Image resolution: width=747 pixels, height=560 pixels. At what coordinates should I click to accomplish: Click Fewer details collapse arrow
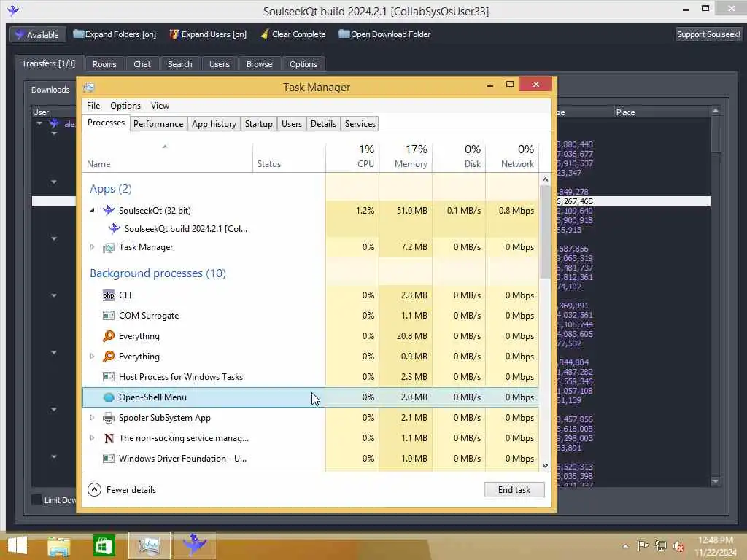(x=94, y=489)
